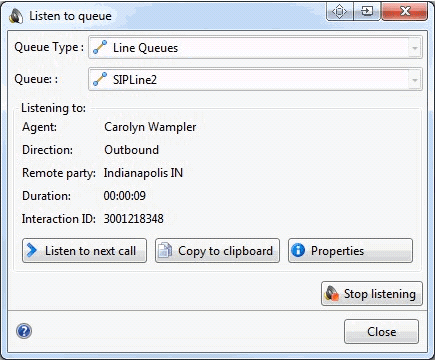This screenshot has height=360, width=435.
Task: Select agent name Carolyn Wampler
Action: 150,127
